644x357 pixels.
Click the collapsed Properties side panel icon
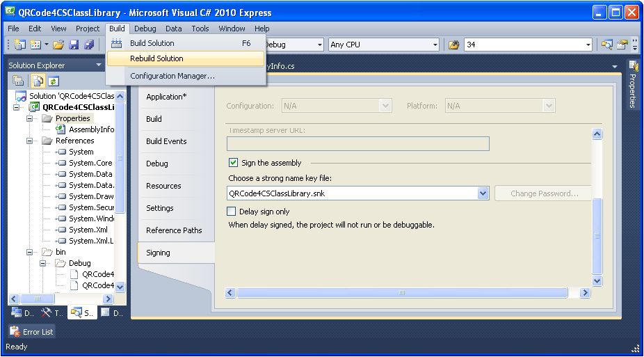[633, 65]
